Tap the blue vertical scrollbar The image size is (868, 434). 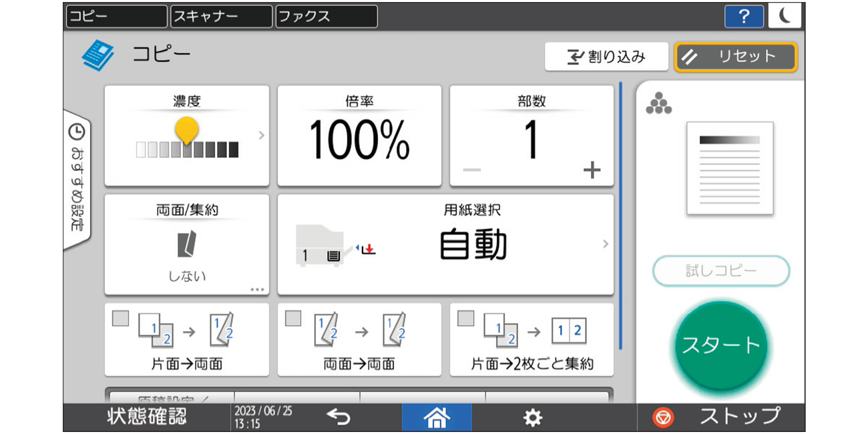(x=621, y=216)
